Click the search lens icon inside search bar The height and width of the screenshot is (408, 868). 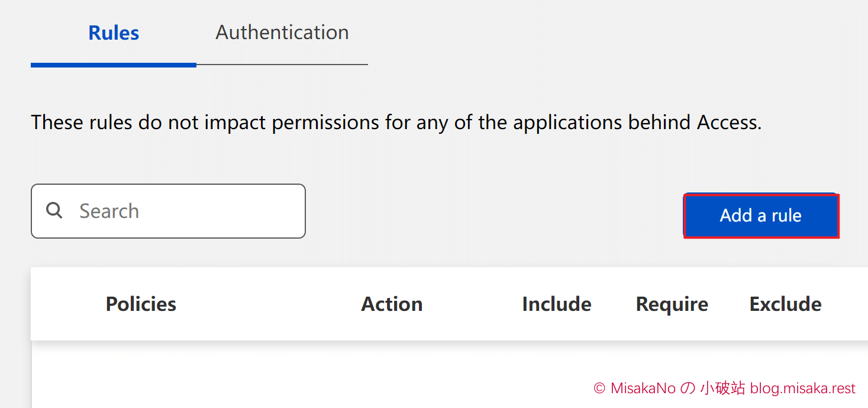coord(54,210)
